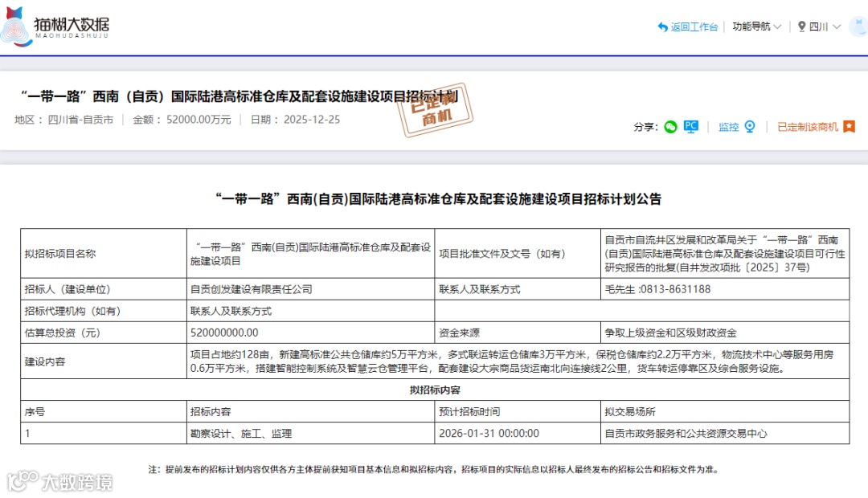Click the approval text 自井发改项批〔2025〕37号
The image size is (868, 498).
(x=744, y=267)
